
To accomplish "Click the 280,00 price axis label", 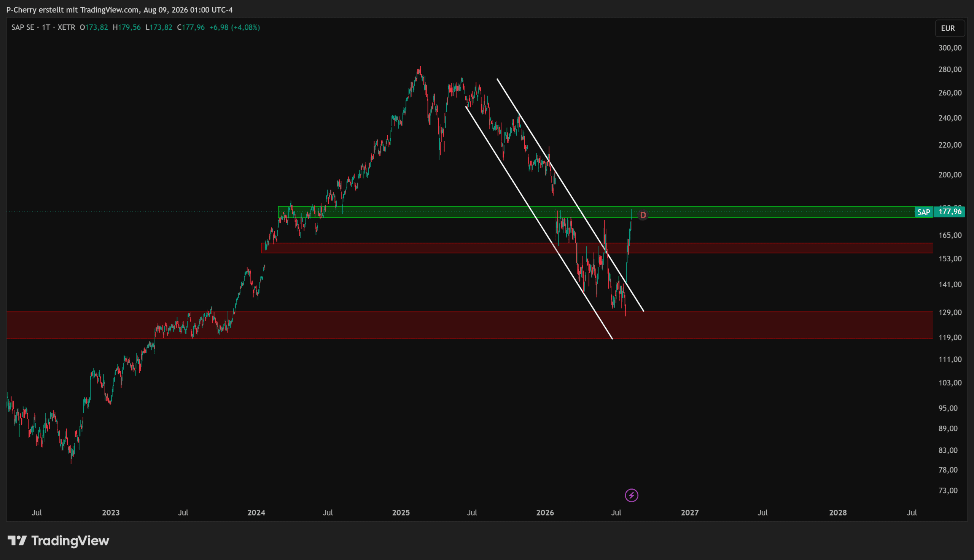I will tap(950, 69).
